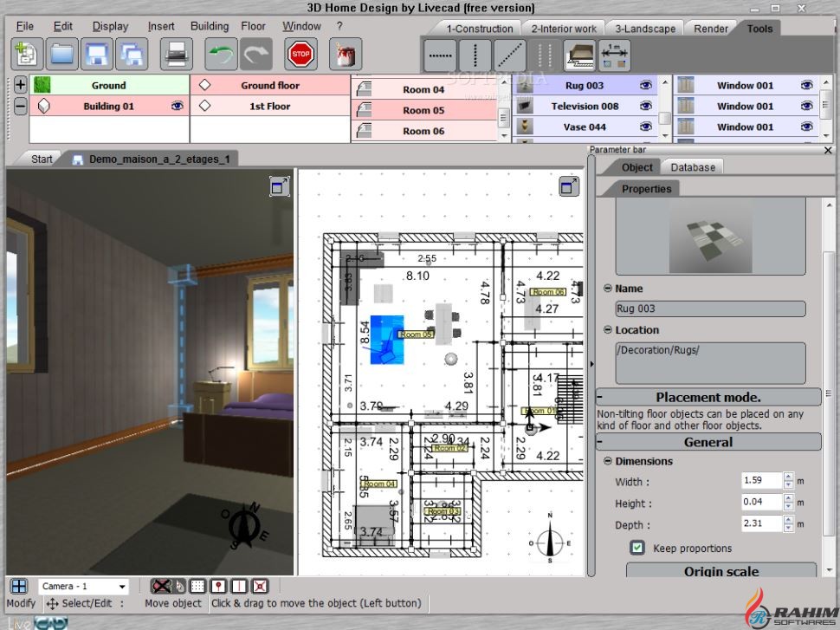
Task: Click the Width value field
Action: (762, 480)
